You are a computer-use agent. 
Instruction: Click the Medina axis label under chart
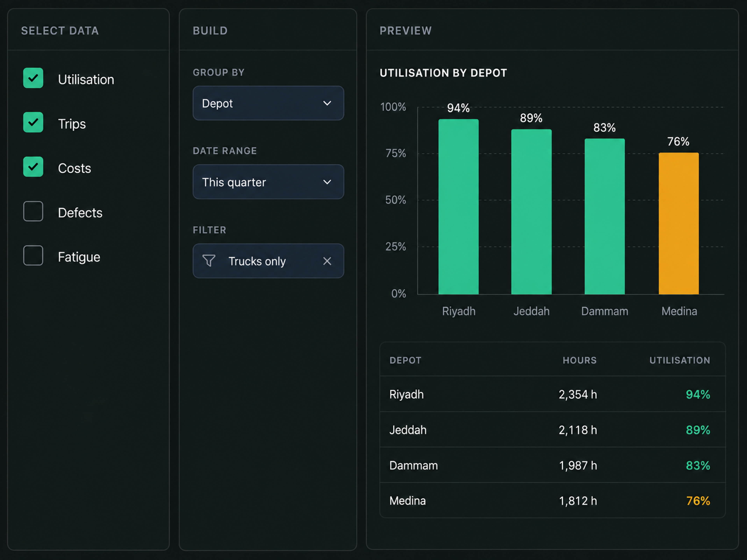tap(679, 311)
